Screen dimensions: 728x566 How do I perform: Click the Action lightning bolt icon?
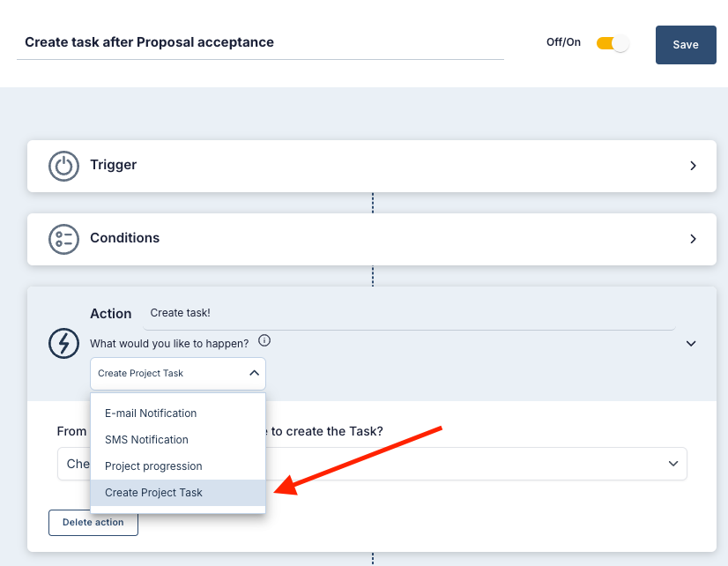click(63, 343)
